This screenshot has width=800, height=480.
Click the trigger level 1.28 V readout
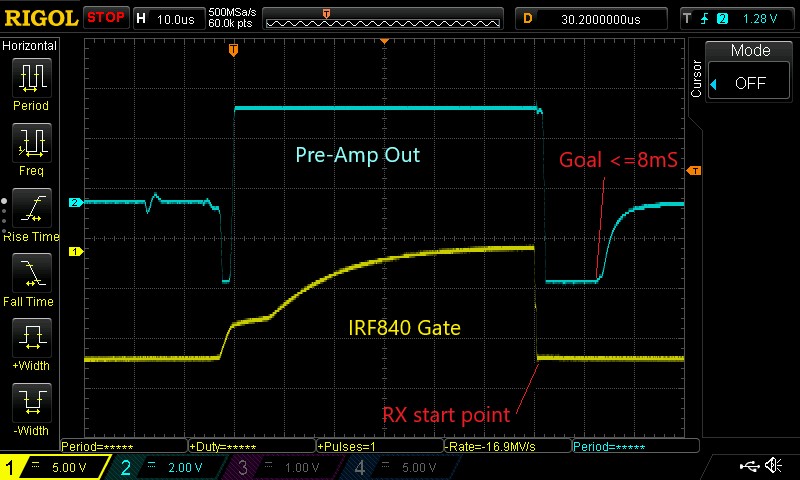point(760,19)
